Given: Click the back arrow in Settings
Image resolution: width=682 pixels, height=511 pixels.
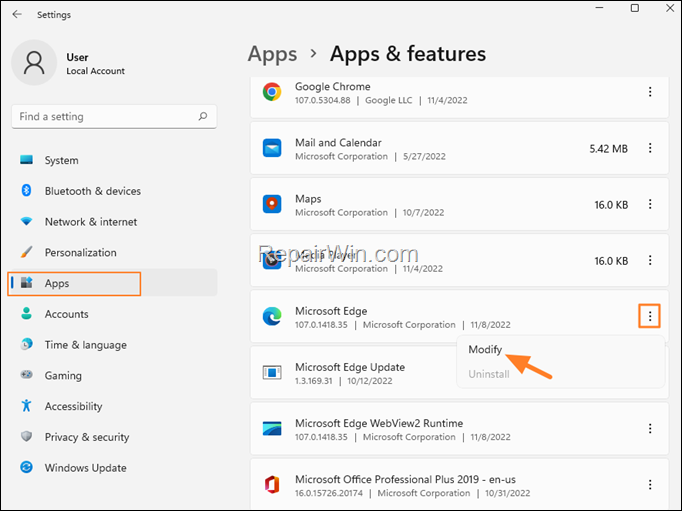Looking at the screenshot, I should click(17, 14).
